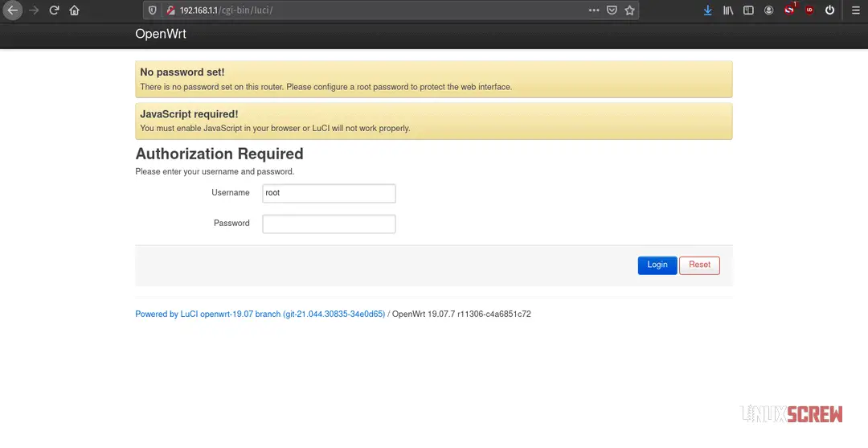
Task: Open the library bookshelf icon
Action: coord(728,10)
